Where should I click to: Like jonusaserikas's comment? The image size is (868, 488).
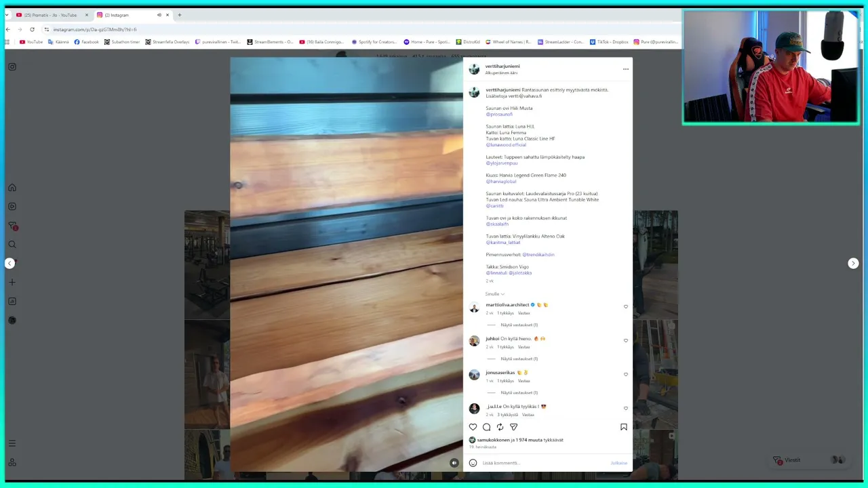[x=626, y=374]
